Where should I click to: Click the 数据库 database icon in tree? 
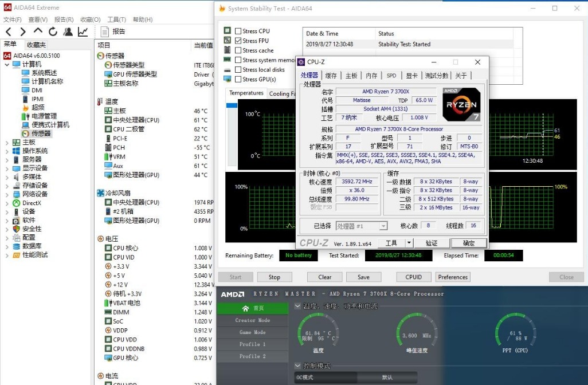point(16,246)
